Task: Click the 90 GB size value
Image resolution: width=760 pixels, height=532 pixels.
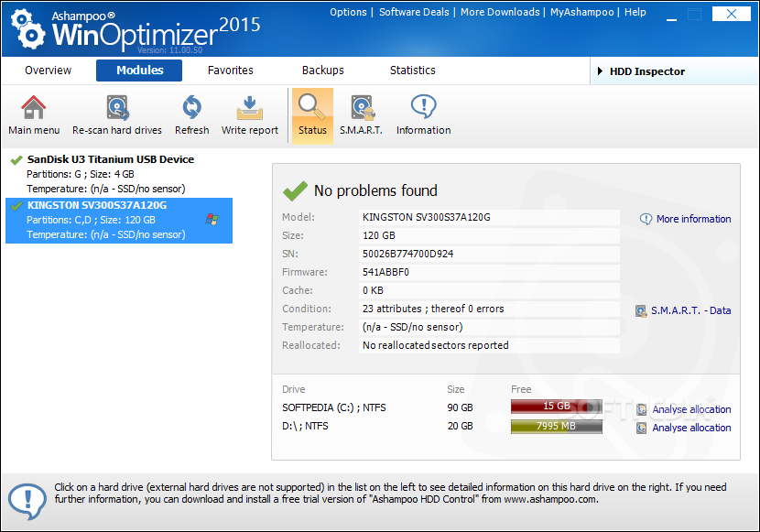Action: [x=460, y=407]
